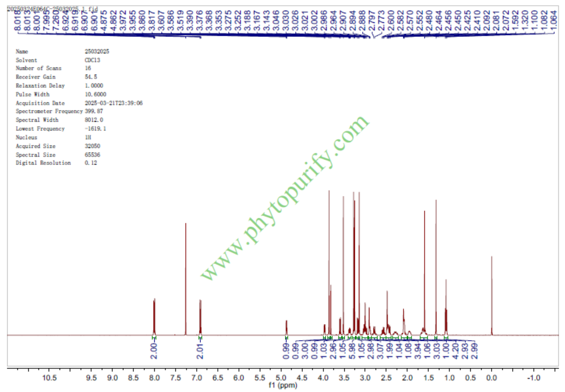The image size is (565, 392).
Task: Click the TMS reference peak at 0.0 ppm
Action: [x=492, y=296]
